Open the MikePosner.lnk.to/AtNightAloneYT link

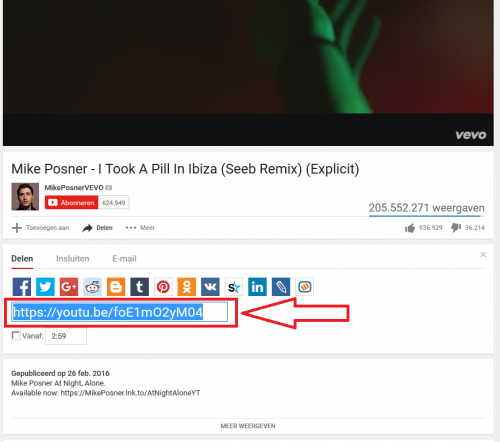point(130,393)
